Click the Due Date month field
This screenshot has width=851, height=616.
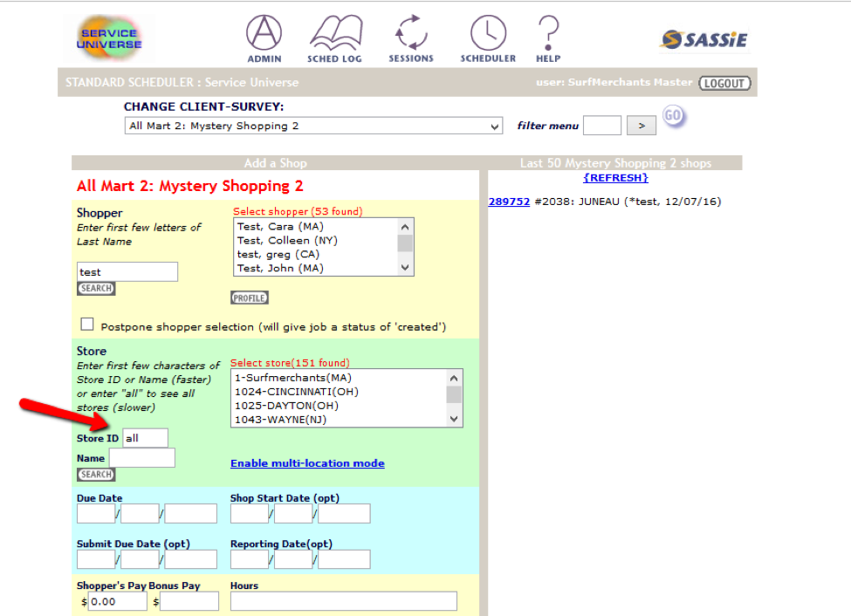[96, 513]
